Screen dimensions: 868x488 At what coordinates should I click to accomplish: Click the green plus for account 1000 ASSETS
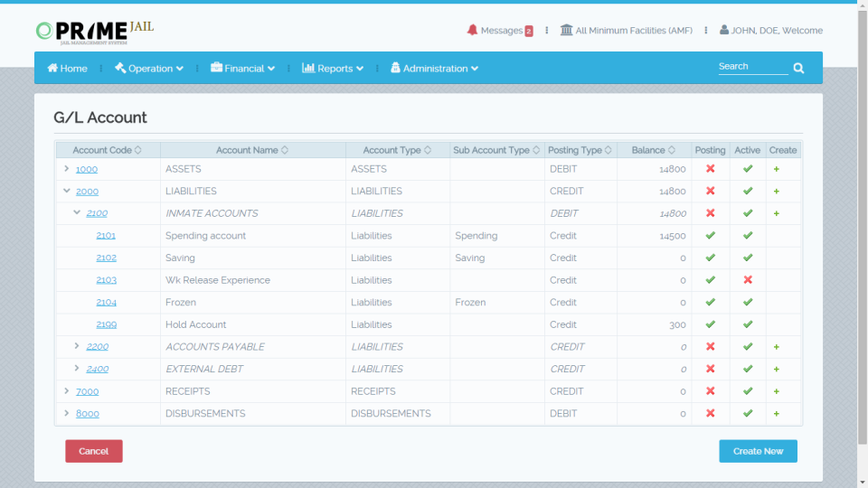pos(776,169)
